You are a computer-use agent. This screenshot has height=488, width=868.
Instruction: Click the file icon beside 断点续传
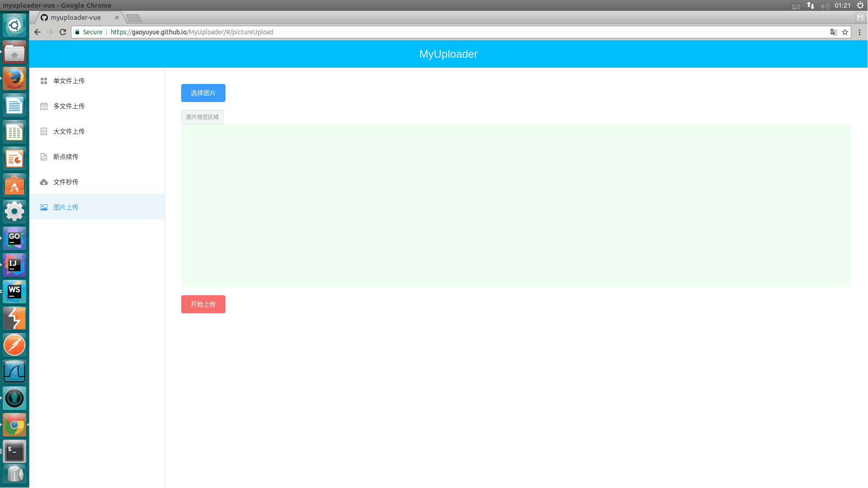44,157
